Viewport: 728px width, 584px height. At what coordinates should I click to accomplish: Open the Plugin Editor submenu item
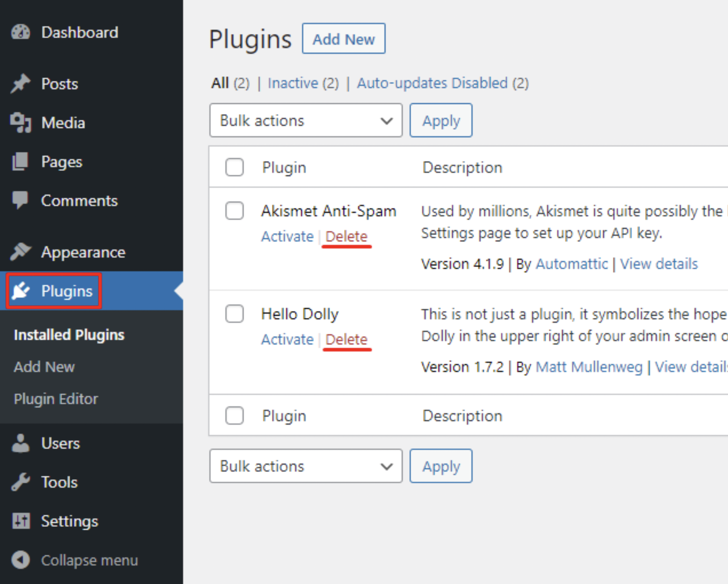tap(56, 399)
